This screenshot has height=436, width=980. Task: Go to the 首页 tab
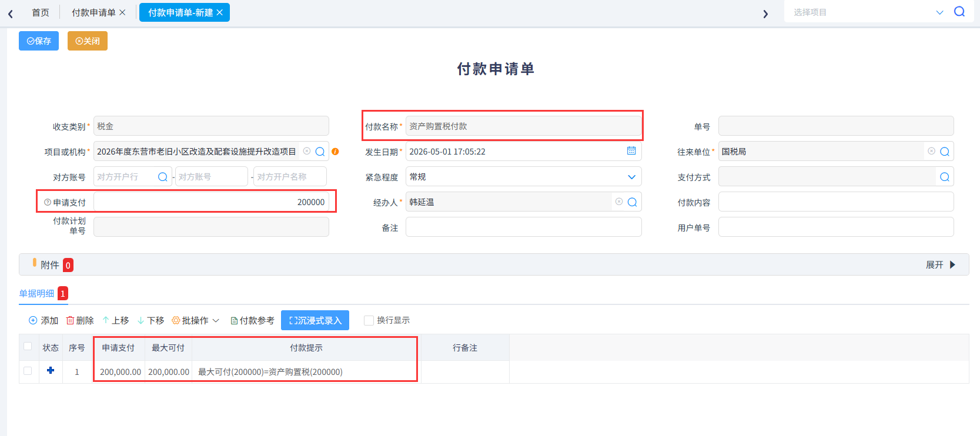pos(41,12)
